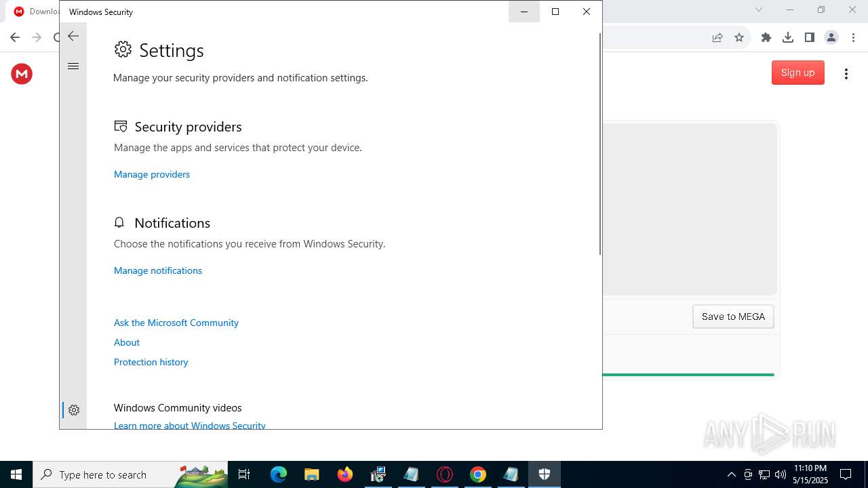Toggle Chrome side panel icon

(810, 38)
